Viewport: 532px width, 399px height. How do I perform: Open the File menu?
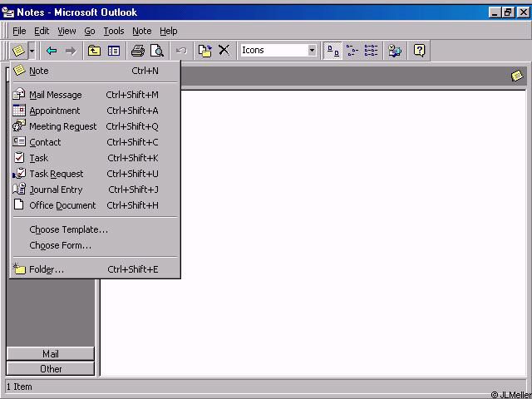click(19, 32)
